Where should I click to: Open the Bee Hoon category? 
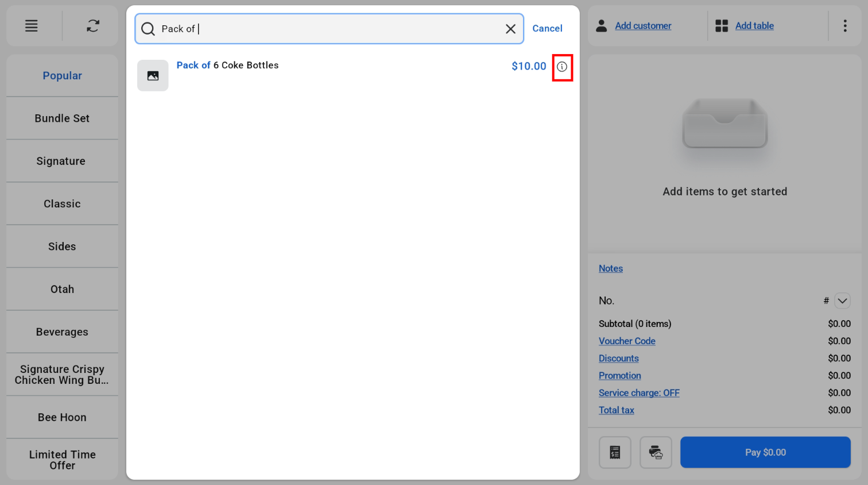(62, 417)
